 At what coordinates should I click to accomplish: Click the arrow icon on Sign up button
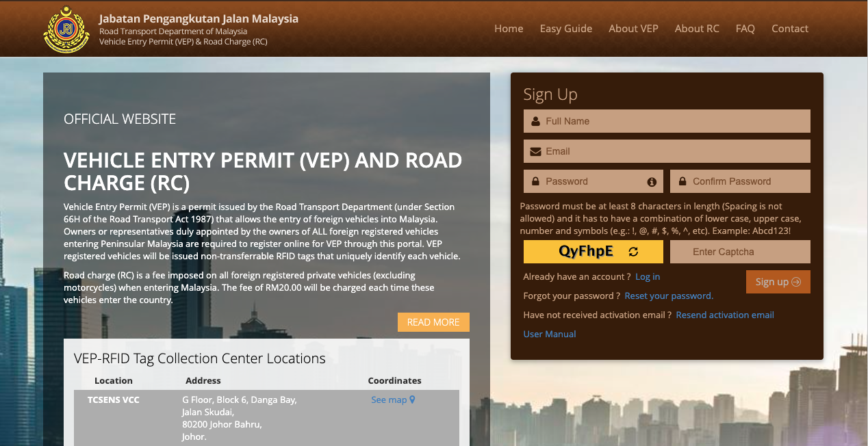(795, 282)
